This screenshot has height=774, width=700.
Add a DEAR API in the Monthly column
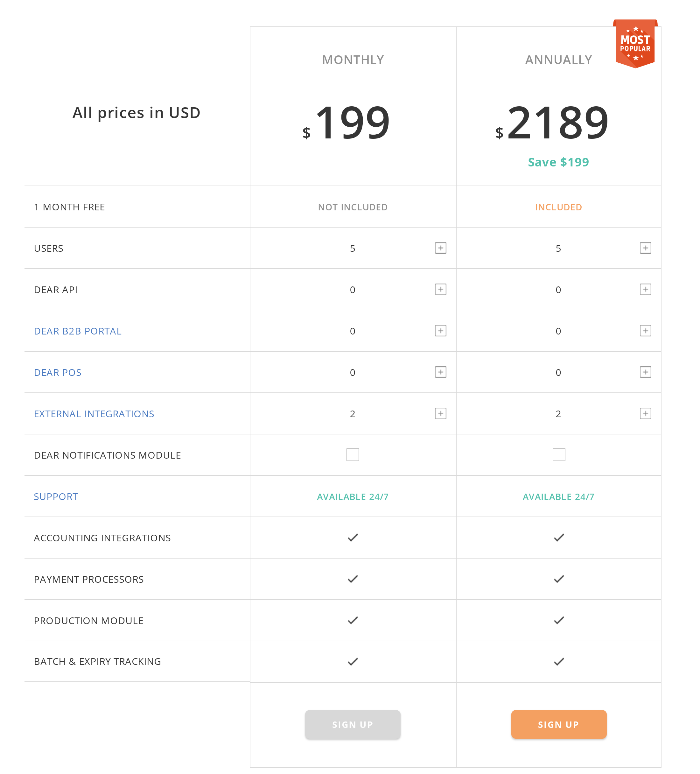coord(441,290)
